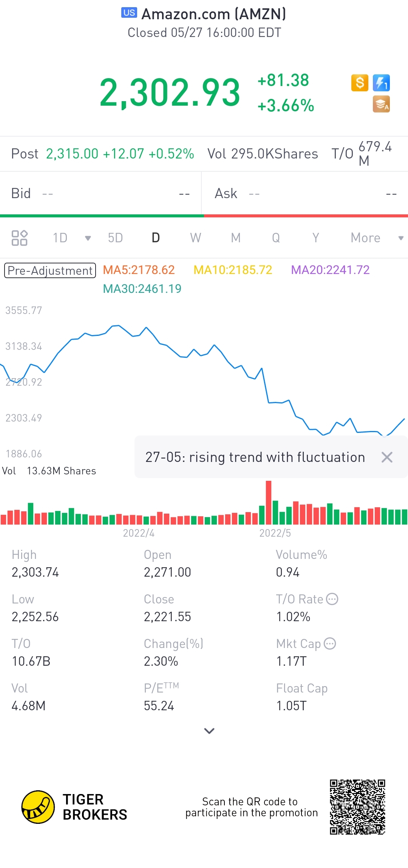Select the 1D chart tab
This screenshot has width=408, height=868.
[x=60, y=238]
